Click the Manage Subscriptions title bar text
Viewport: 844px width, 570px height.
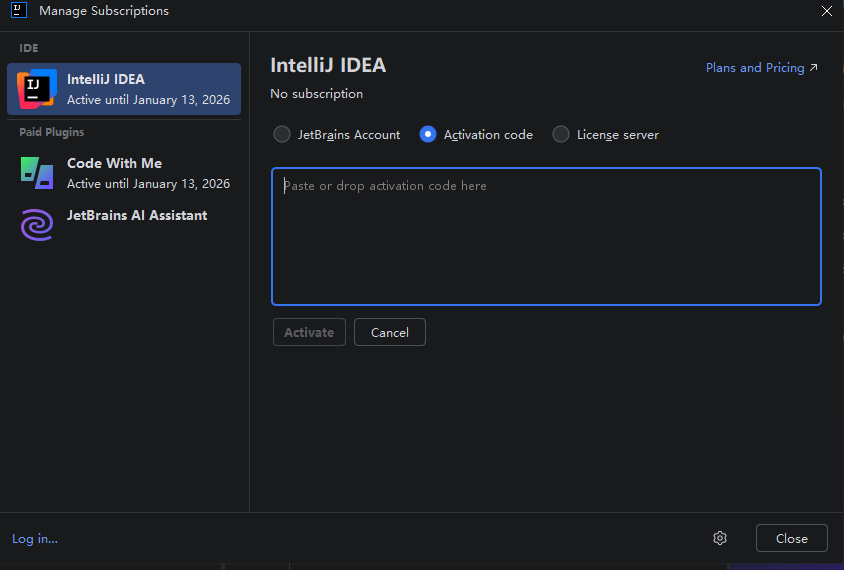coord(104,11)
